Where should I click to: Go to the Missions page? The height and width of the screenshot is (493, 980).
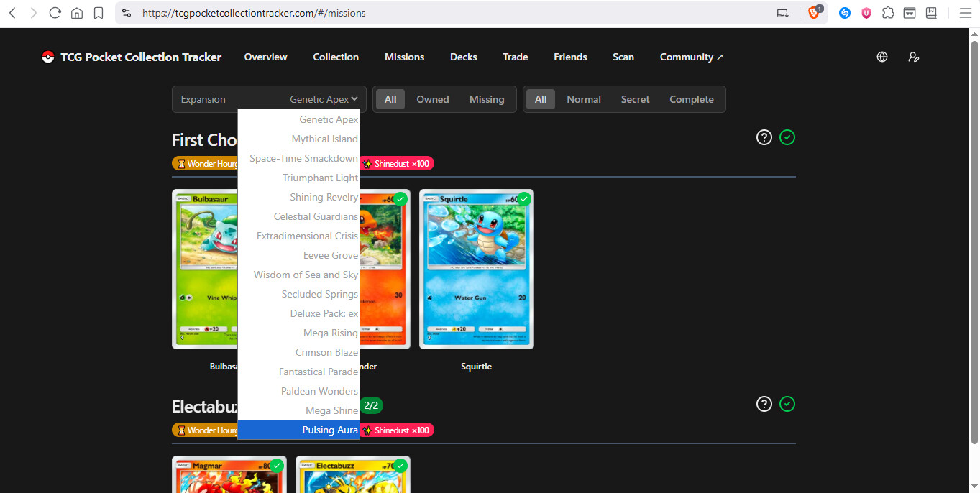pos(404,57)
